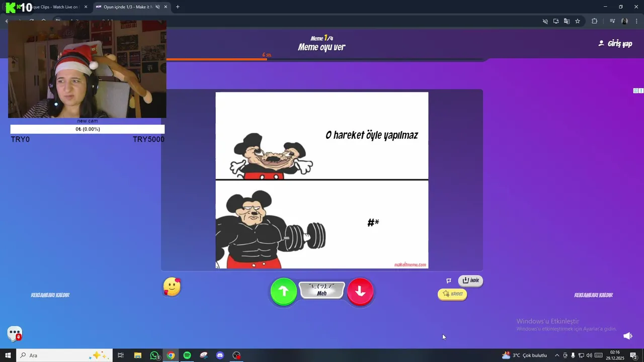Open the weather widget showing 3°C
The height and width of the screenshot is (362, 644).
524,355
